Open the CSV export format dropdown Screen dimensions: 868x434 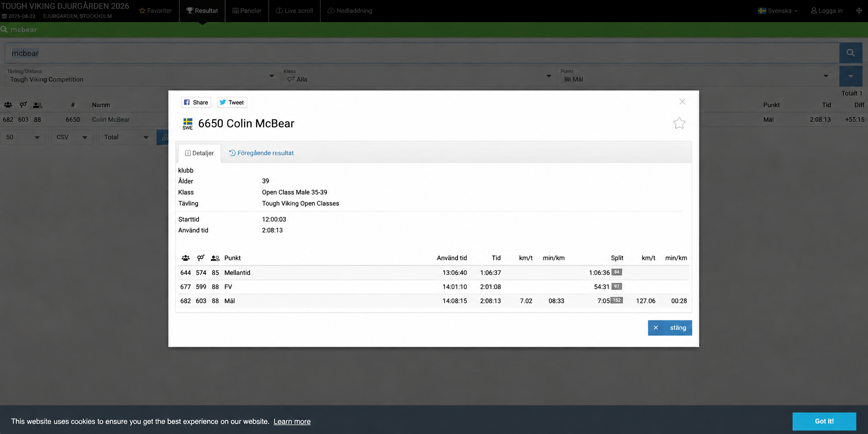(x=72, y=137)
